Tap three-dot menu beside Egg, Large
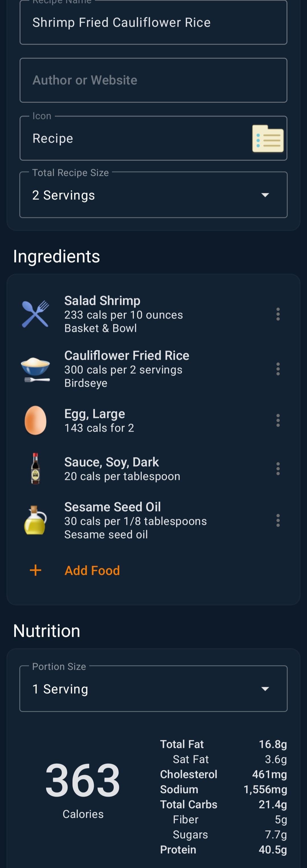 point(278,420)
